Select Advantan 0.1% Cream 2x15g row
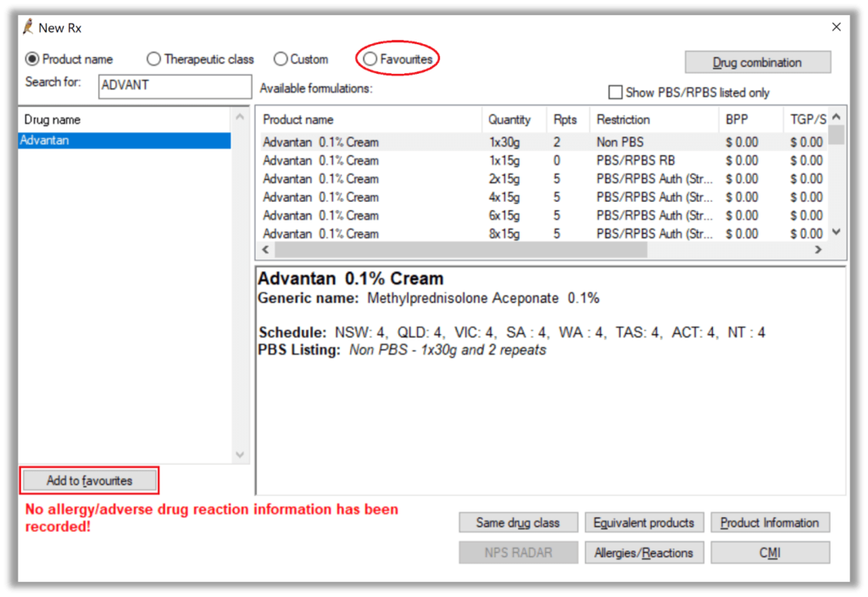This screenshot has width=868, height=597. point(543,178)
